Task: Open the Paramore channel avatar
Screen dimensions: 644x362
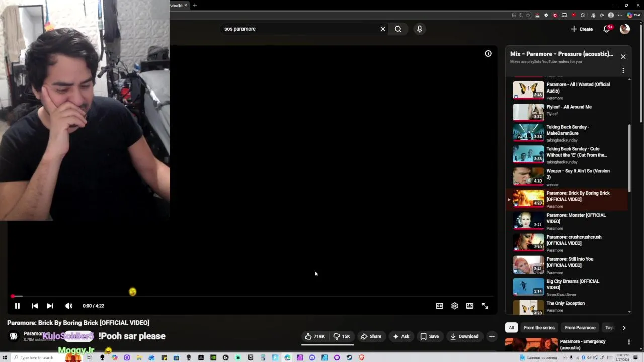Action: pyautogui.click(x=14, y=336)
